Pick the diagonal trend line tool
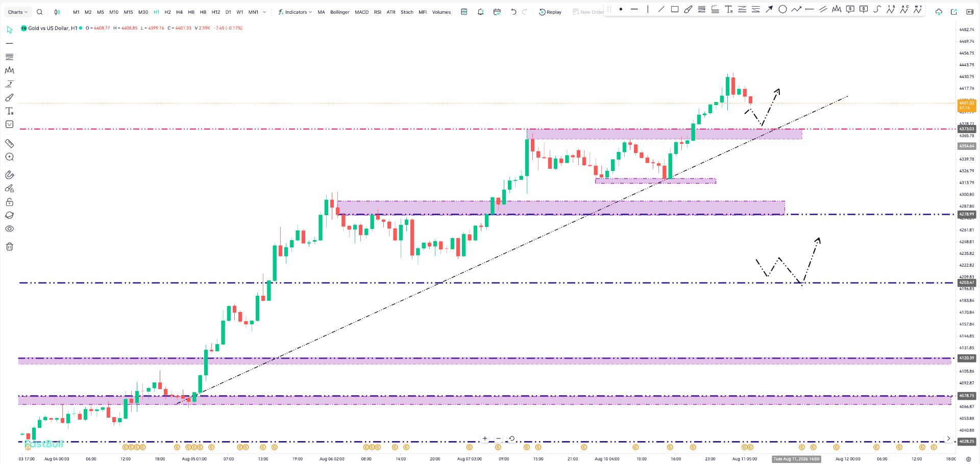Image resolution: width=980 pixels, height=464 pixels. pos(661,9)
